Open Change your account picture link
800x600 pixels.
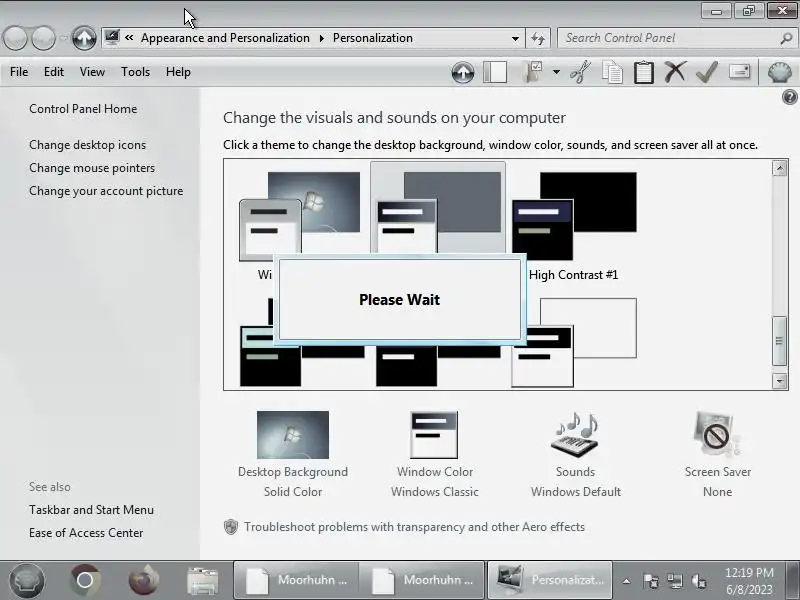pyautogui.click(x=106, y=191)
